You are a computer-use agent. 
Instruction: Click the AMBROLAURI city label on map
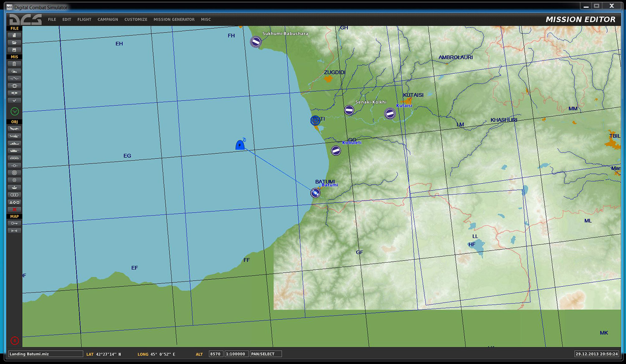[x=456, y=58]
